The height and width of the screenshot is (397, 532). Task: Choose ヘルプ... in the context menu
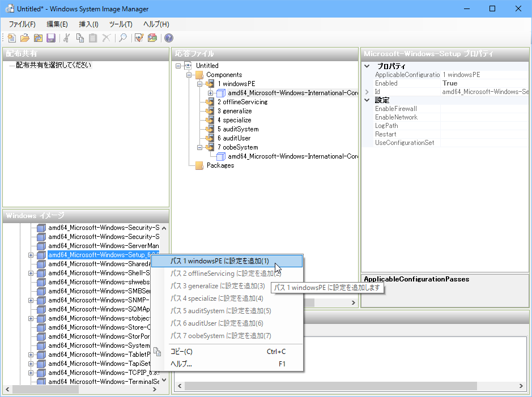pos(227,364)
